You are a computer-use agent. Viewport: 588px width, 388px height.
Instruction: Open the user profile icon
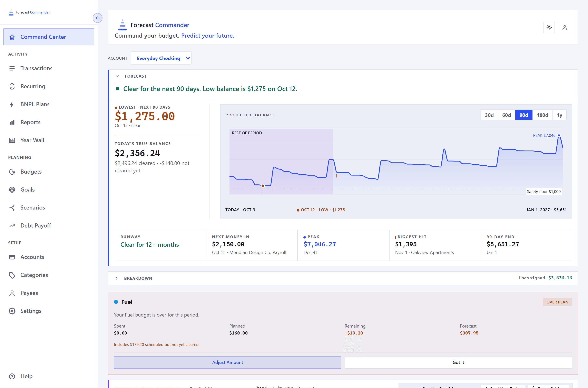pos(565,28)
